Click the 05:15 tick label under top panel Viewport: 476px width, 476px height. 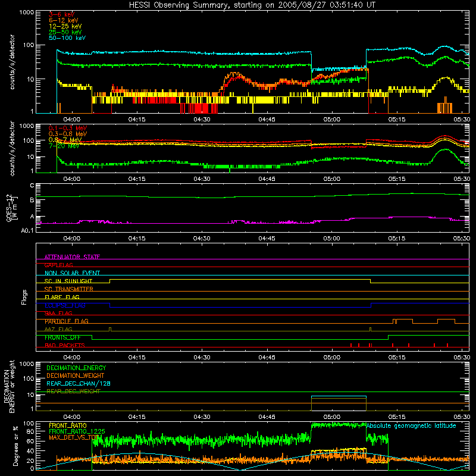pyautogui.click(x=397, y=120)
